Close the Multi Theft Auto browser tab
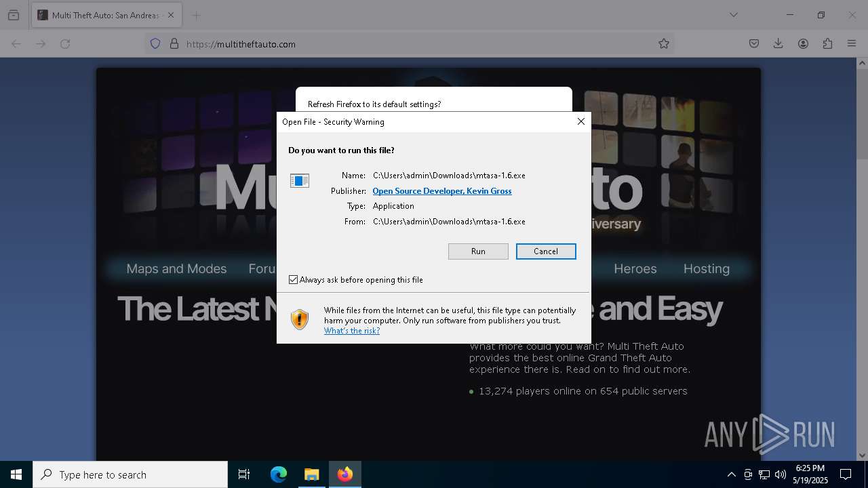Screen dimensions: 868x488 (170, 15)
